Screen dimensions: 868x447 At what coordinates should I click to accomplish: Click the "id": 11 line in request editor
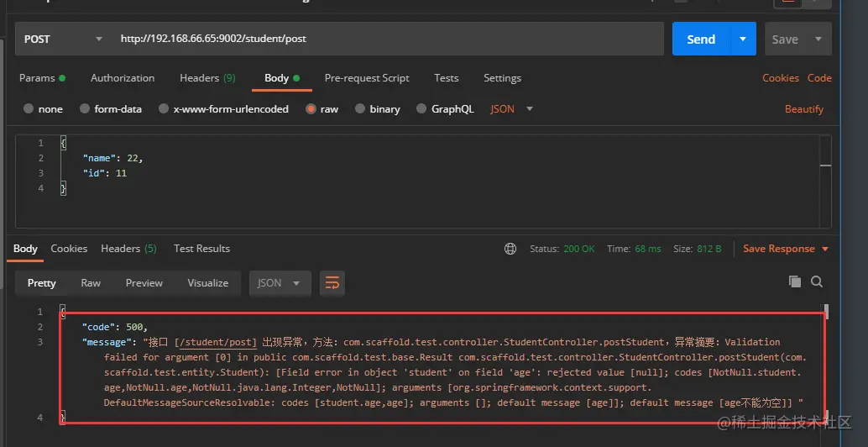coord(105,173)
